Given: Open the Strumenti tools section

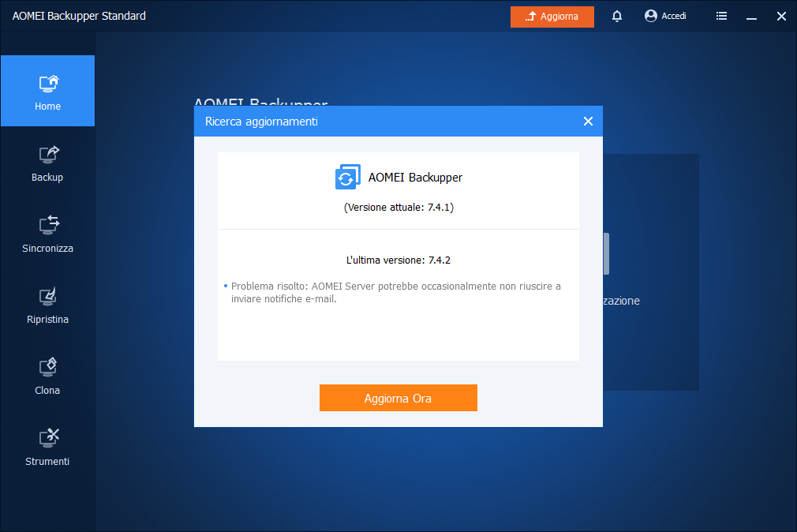Looking at the screenshot, I should pos(48,448).
